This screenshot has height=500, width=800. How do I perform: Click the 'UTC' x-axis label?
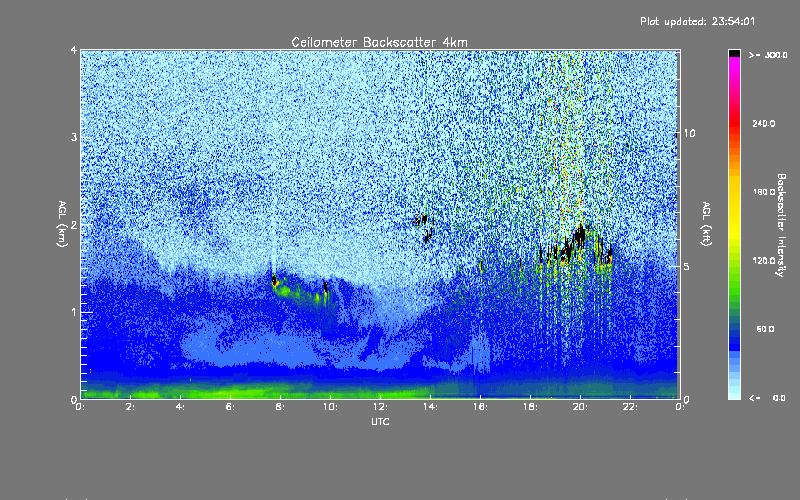coord(380,421)
